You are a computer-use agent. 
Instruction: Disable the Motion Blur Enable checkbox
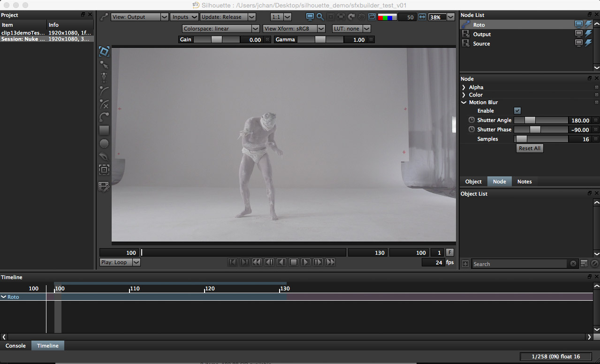pos(517,111)
